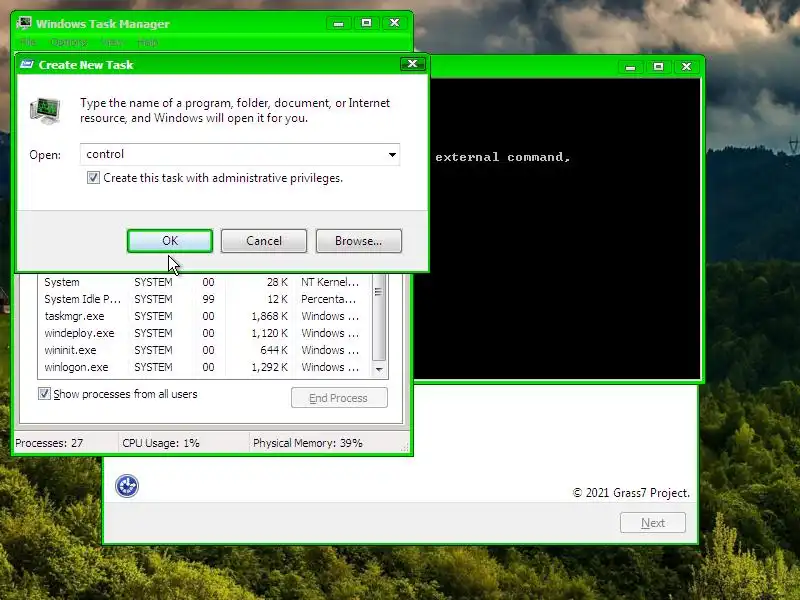
Task: Uncheck Show processes from all users
Action: tap(44, 393)
